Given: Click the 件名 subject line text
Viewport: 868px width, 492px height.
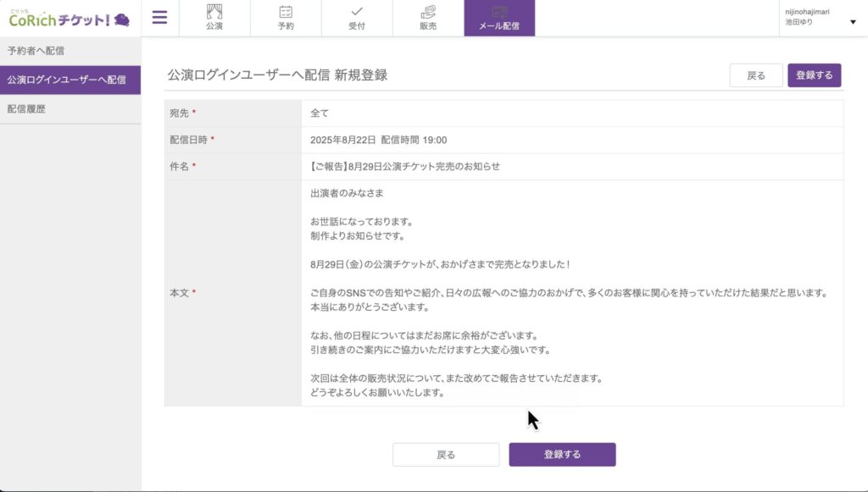Looking at the screenshot, I should tap(405, 166).
